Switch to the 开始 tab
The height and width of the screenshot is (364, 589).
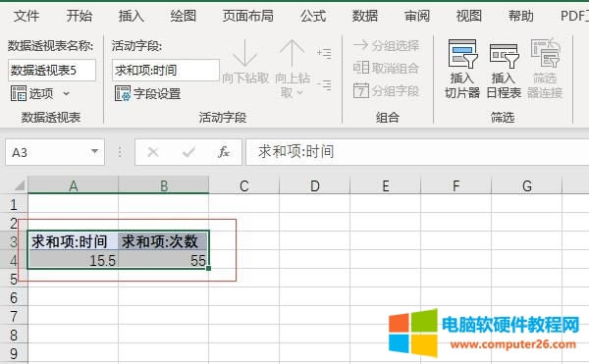coord(79,16)
